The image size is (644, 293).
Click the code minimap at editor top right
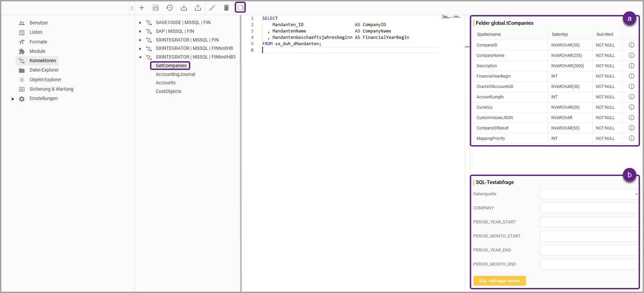(451, 17)
